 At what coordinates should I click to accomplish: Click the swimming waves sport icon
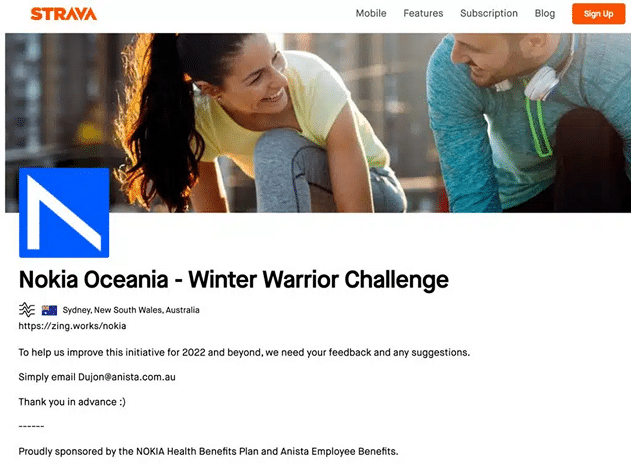pos(27,310)
